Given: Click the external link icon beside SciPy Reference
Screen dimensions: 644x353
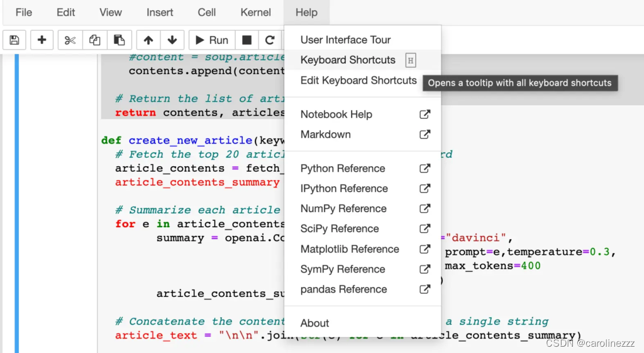Looking at the screenshot, I should pos(425,229).
